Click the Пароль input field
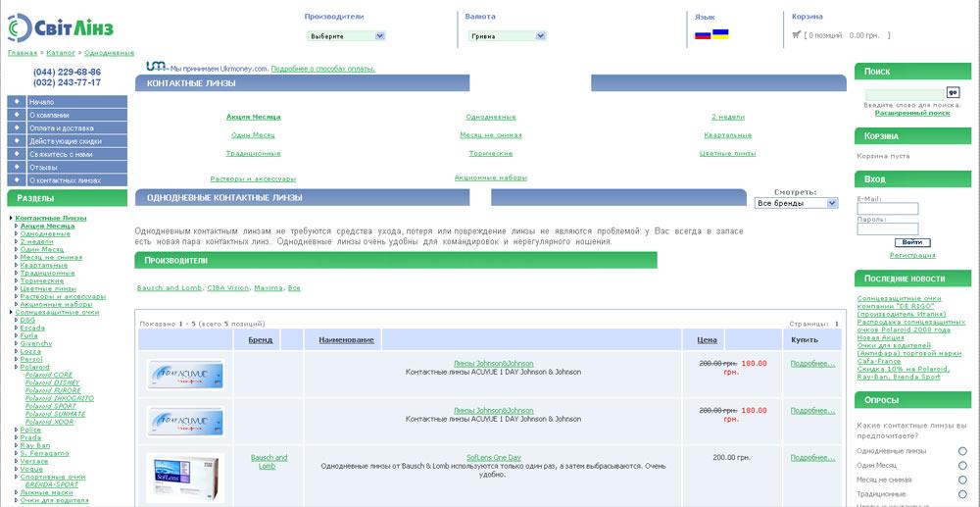Image resolution: width=980 pixels, height=507 pixels. point(888,228)
